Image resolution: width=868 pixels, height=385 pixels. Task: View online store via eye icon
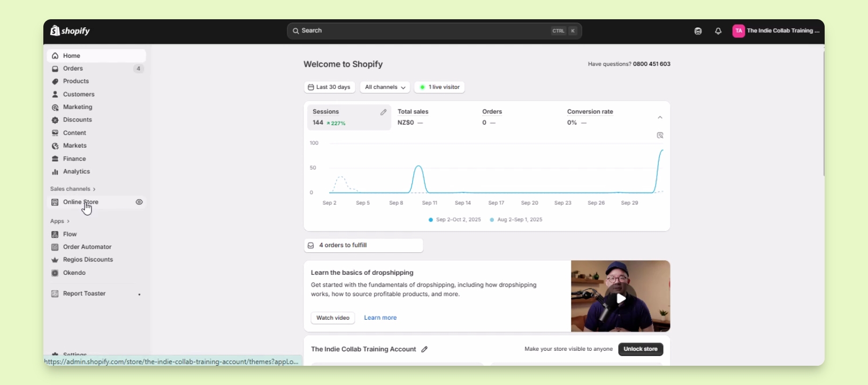point(139,202)
